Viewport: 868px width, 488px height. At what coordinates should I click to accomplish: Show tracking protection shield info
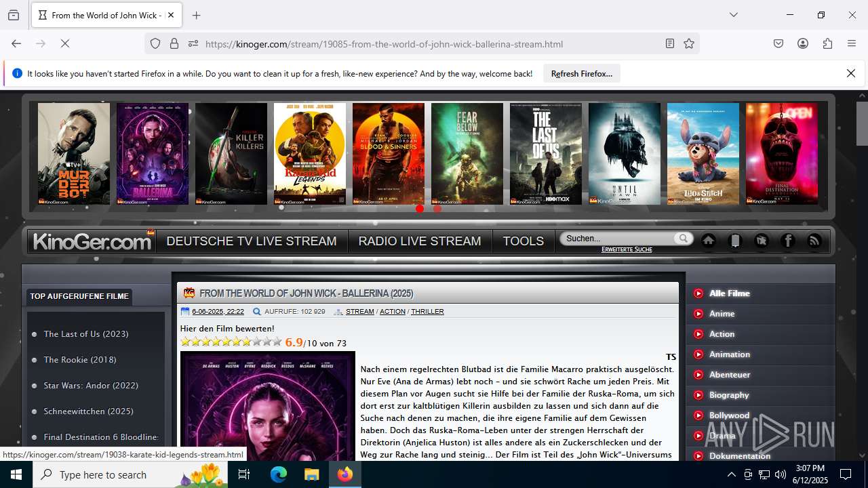(x=155, y=43)
